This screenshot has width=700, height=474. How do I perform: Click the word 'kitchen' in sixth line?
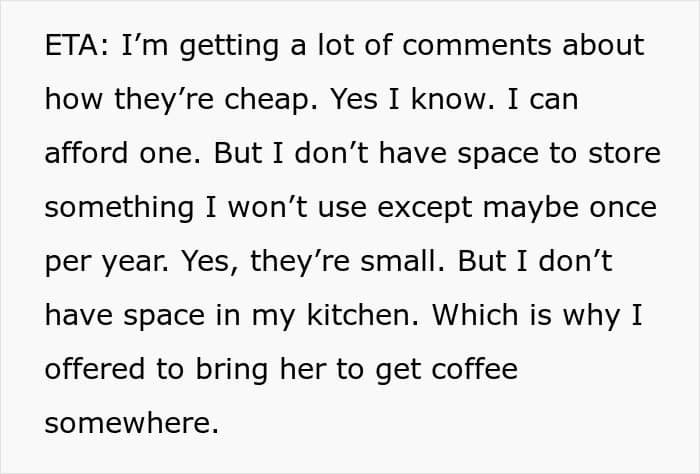click(x=362, y=315)
